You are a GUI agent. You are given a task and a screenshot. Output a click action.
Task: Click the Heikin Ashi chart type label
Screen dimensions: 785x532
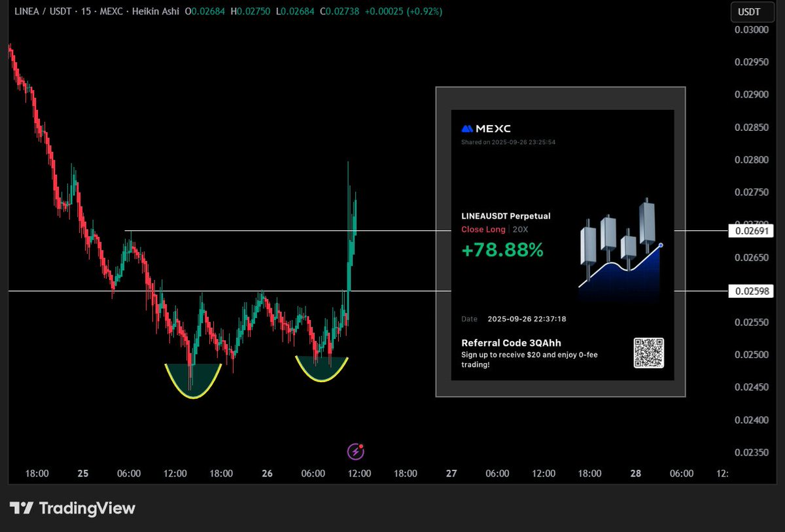[156, 12]
